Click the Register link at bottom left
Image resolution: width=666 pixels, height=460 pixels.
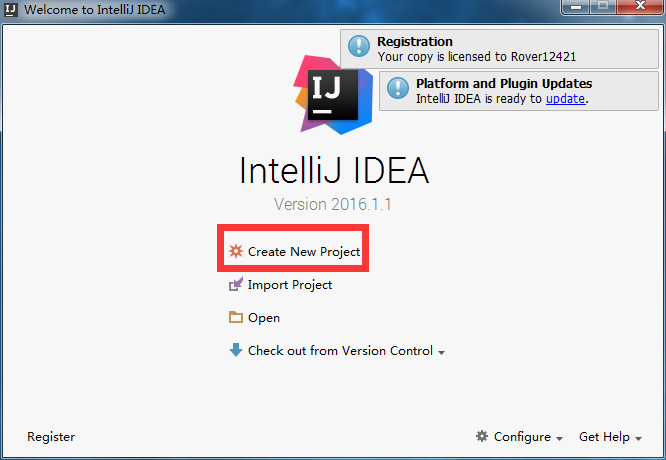[51, 437]
